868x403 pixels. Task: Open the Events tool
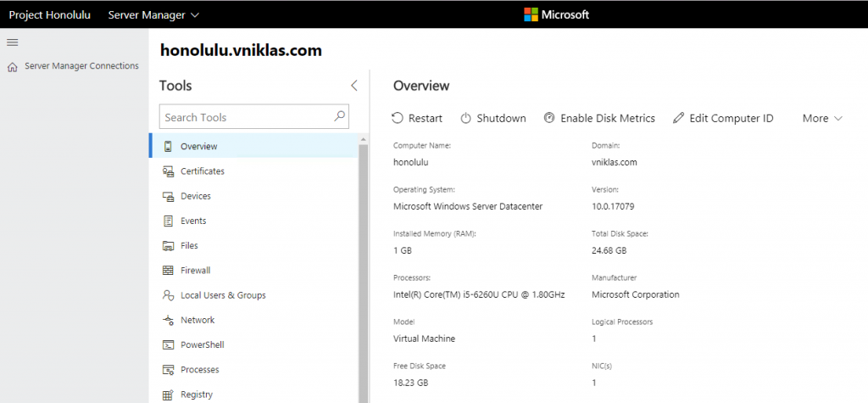253,221
